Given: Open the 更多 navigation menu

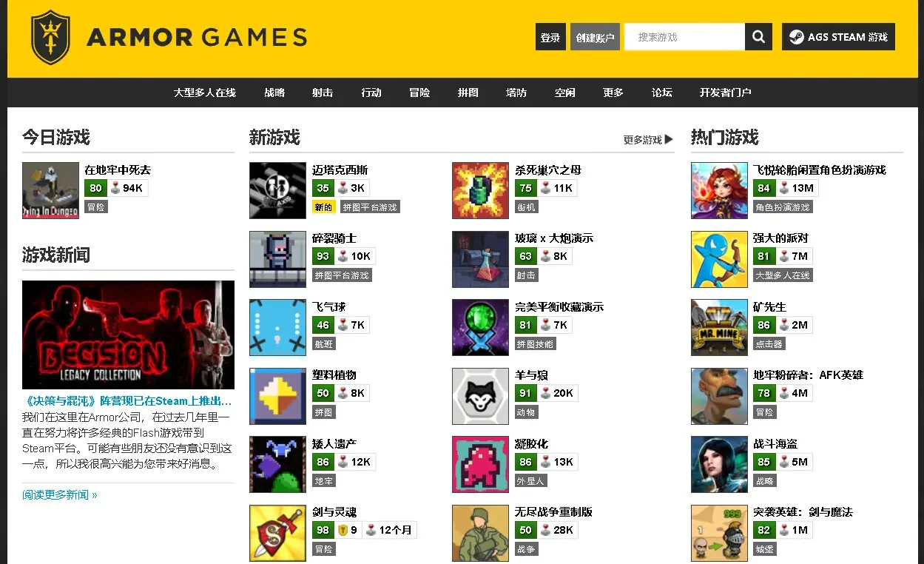Looking at the screenshot, I should click(613, 93).
